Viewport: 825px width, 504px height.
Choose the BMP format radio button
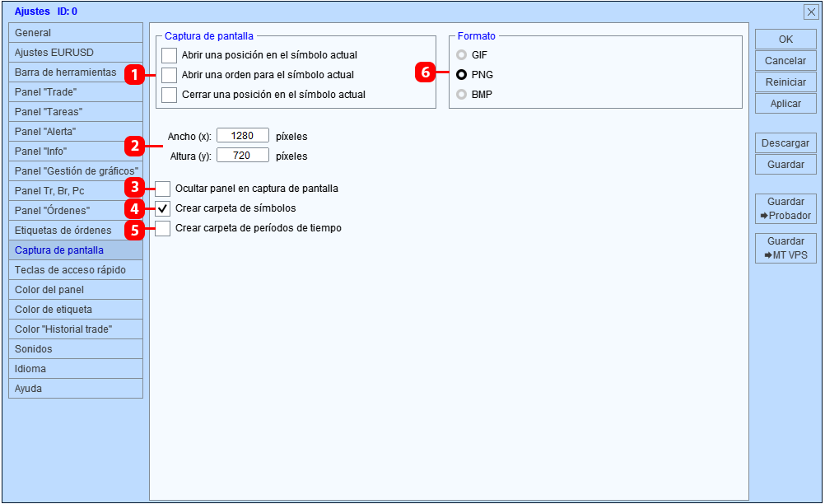coord(461,95)
